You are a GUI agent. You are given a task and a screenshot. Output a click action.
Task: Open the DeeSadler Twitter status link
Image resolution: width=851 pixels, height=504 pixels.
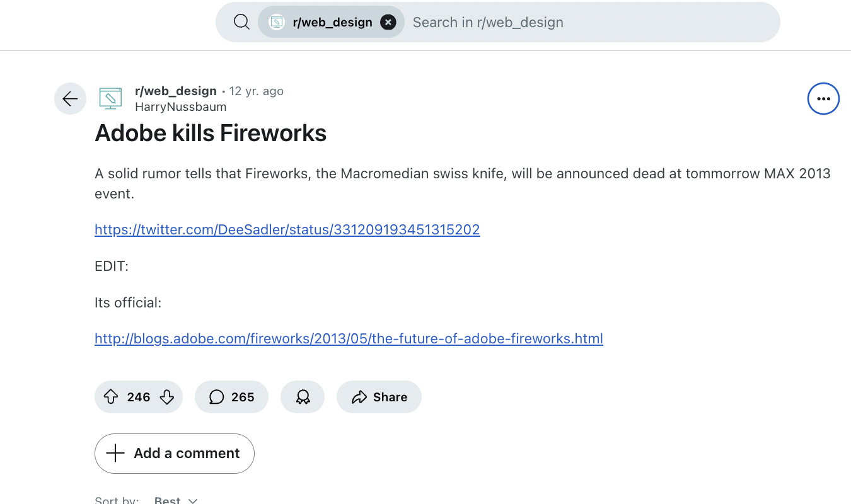click(x=287, y=229)
